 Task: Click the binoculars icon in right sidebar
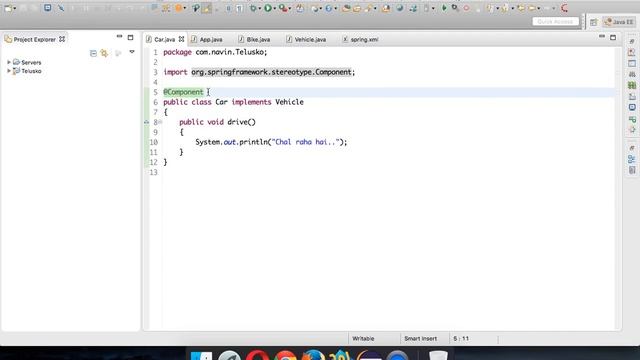632,74
